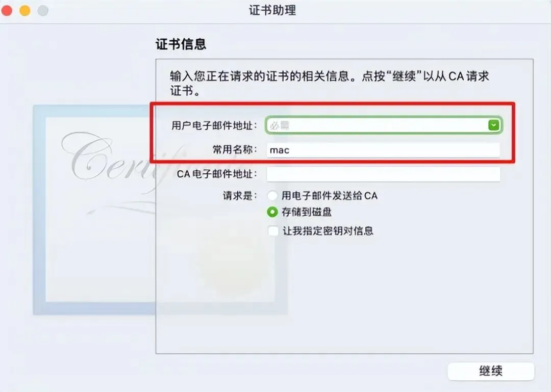Screen dimensions: 551x392
Task: Click the 继续 button
Action: click(x=491, y=371)
